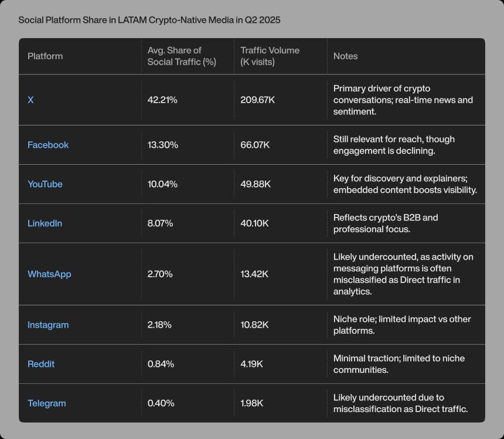504x439 pixels.
Task: Click the Platform column header
Action: click(x=45, y=56)
